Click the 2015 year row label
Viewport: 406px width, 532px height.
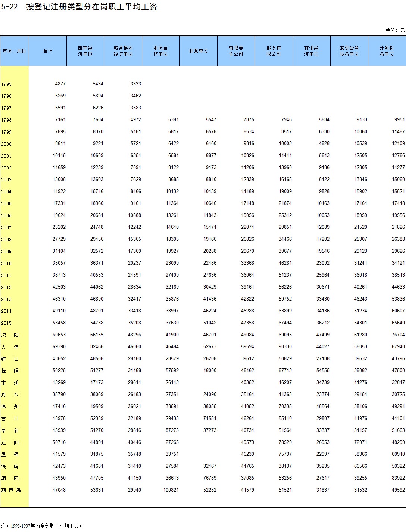6,323
